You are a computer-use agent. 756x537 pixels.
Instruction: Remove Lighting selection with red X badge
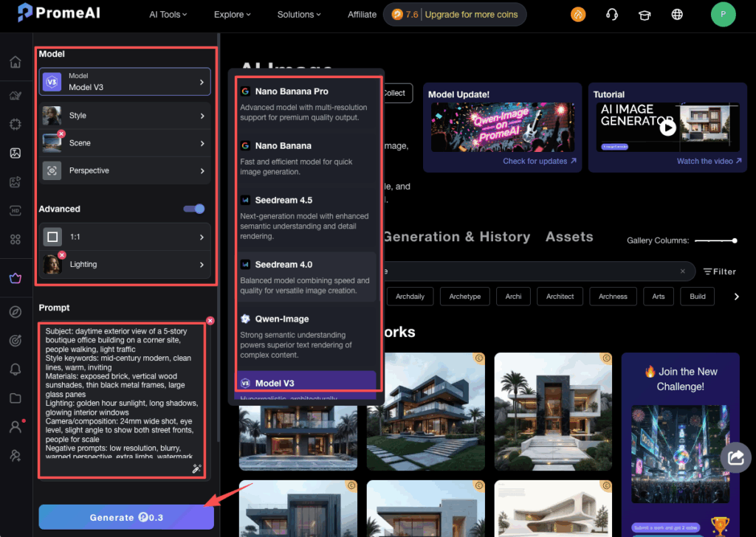[x=62, y=255]
